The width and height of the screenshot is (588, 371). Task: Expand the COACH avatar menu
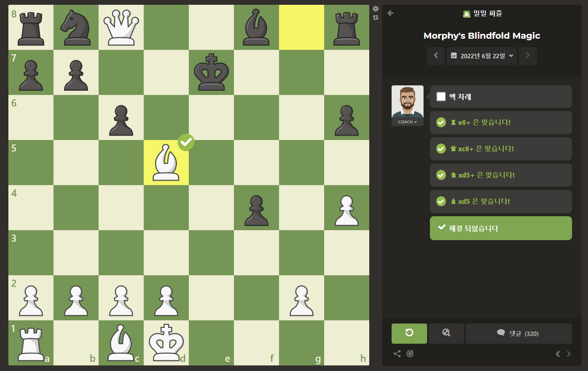[408, 122]
